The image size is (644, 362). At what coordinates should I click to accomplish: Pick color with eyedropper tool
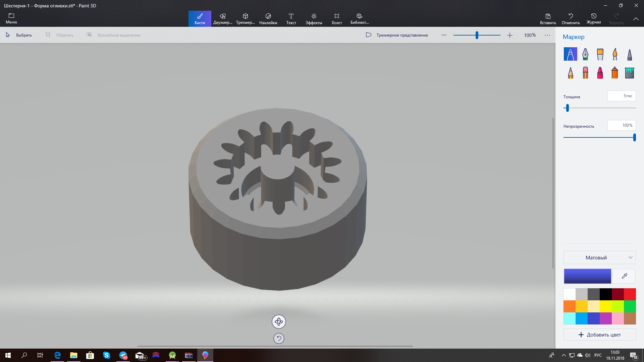(x=624, y=276)
